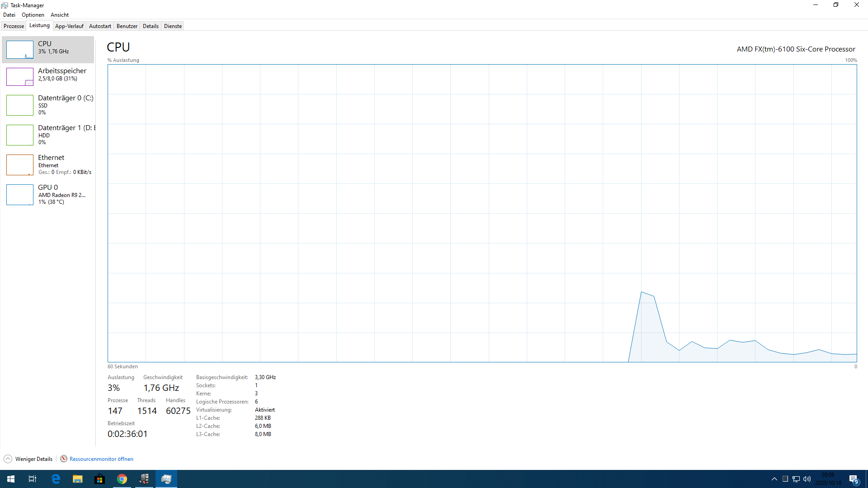Click the Windows Start button
868x488 pixels.
tap(11, 479)
